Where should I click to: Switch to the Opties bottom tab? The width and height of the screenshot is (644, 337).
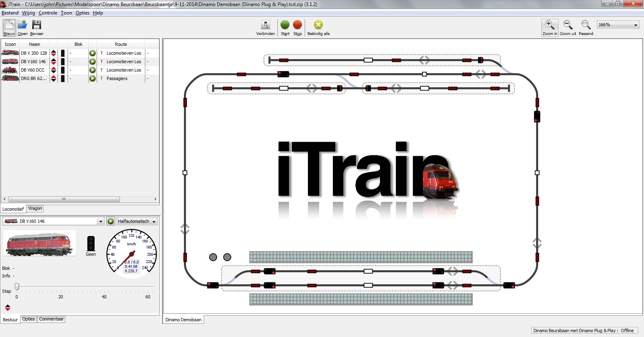29,319
